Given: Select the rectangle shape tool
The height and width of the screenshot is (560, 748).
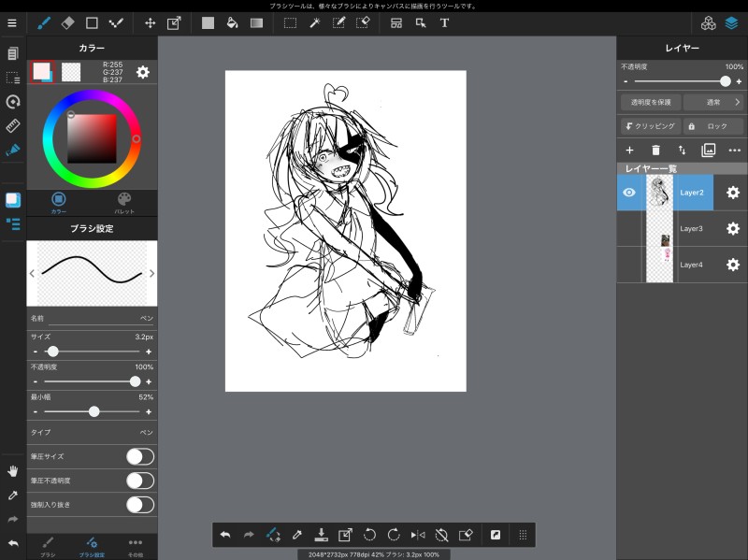Looking at the screenshot, I should coord(92,22).
